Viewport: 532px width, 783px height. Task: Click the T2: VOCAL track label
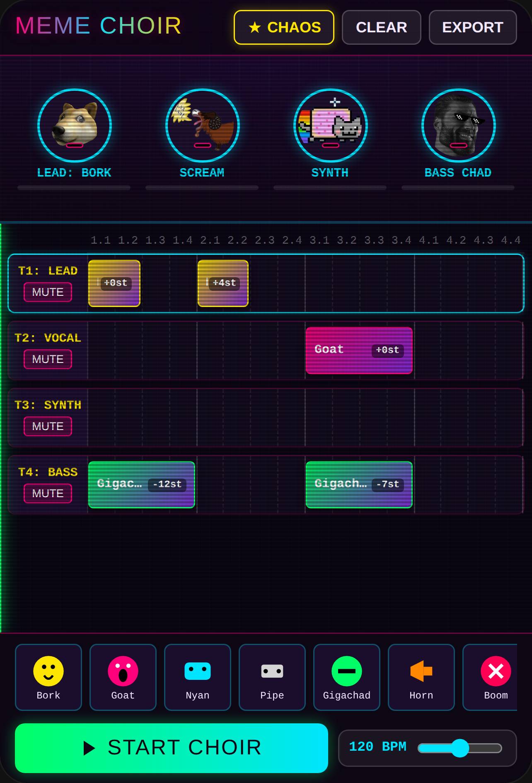click(48, 338)
